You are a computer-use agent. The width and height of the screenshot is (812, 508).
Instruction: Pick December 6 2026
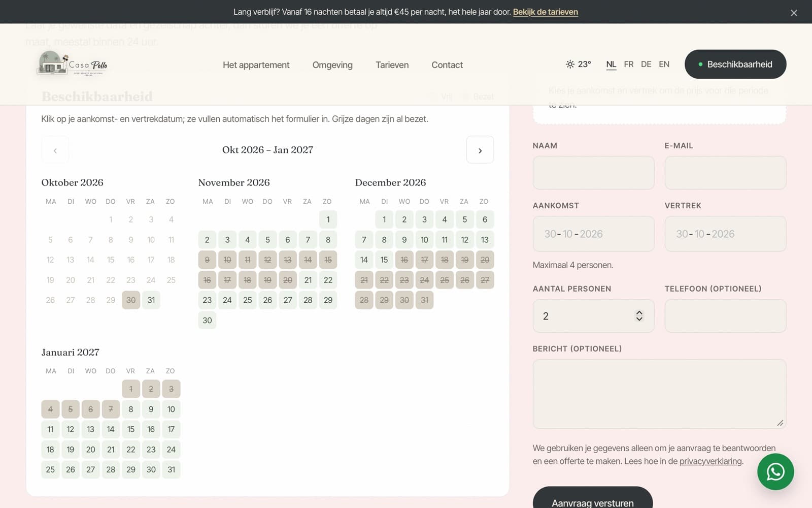click(x=485, y=219)
